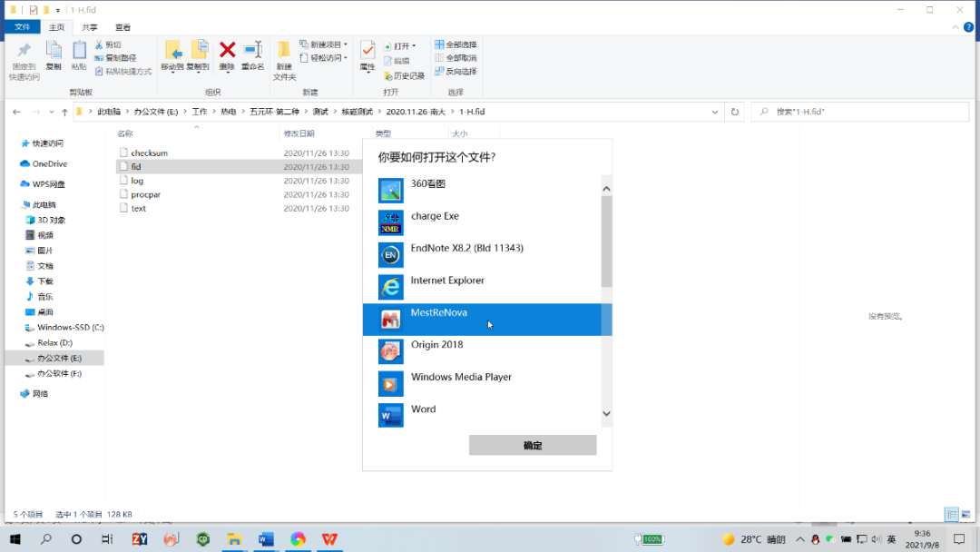Click 全部选择 (Select all) in ribbon

tap(456, 44)
